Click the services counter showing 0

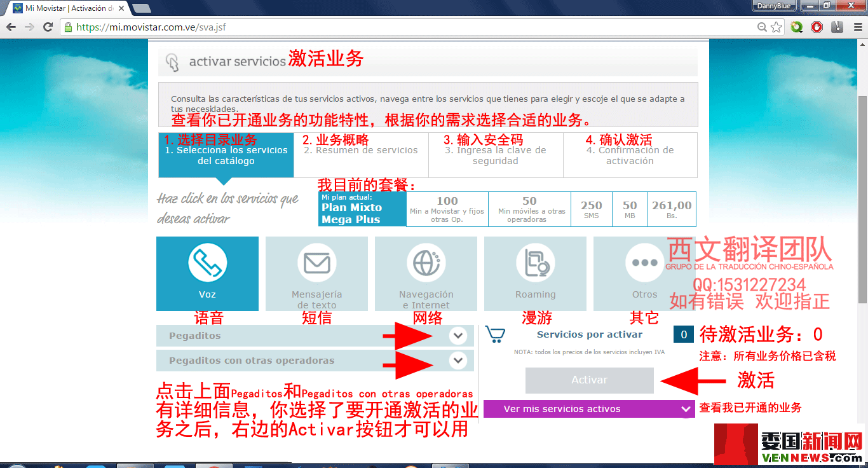coord(683,334)
